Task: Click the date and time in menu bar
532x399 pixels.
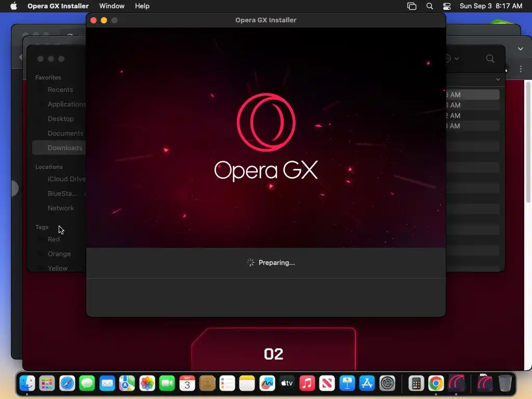Action: (x=490, y=6)
